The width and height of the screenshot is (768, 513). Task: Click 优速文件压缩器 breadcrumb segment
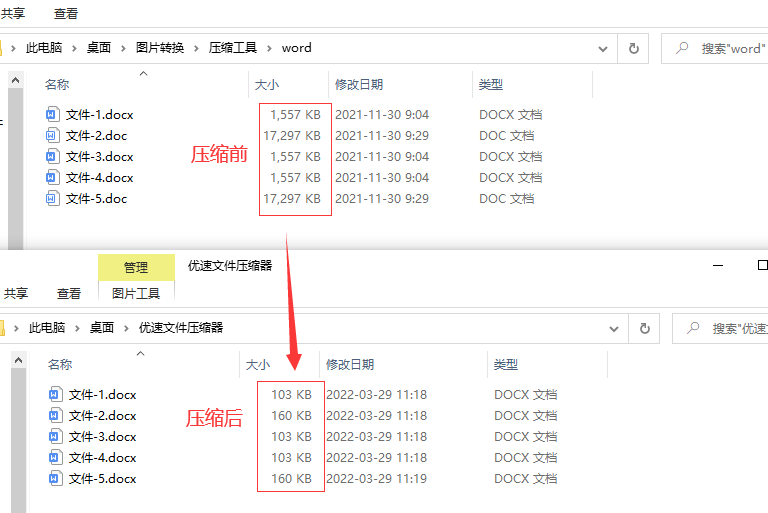tap(181, 327)
